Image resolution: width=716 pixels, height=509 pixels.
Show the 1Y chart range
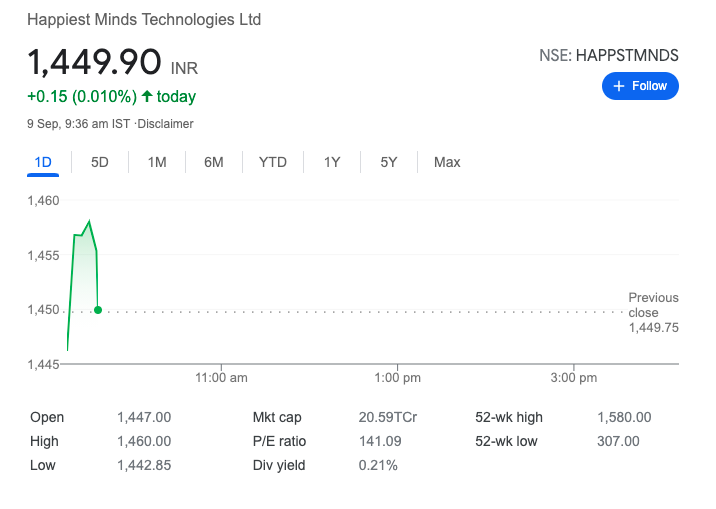pos(332,162)
